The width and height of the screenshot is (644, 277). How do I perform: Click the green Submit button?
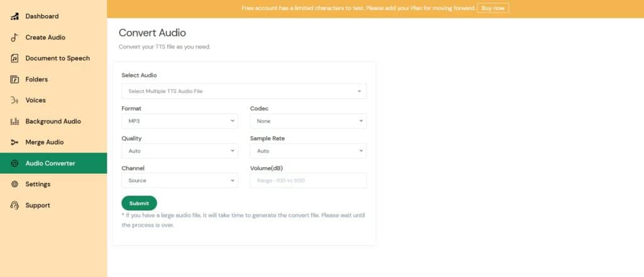pos(139,203)
